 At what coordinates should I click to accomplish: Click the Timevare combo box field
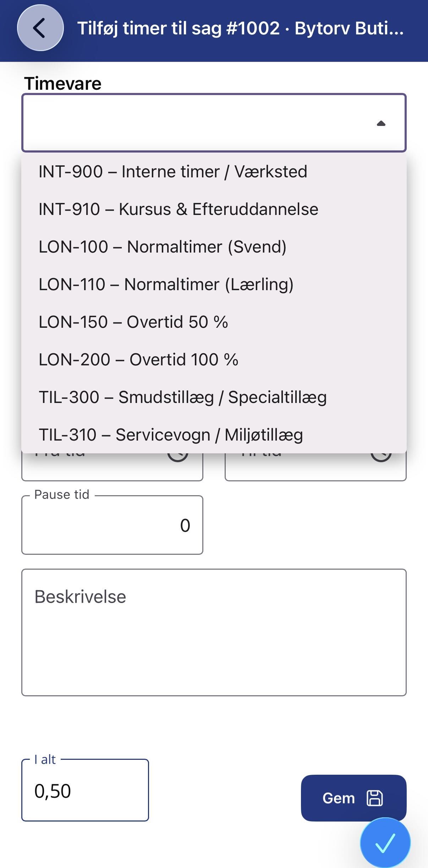coord(214,123)
